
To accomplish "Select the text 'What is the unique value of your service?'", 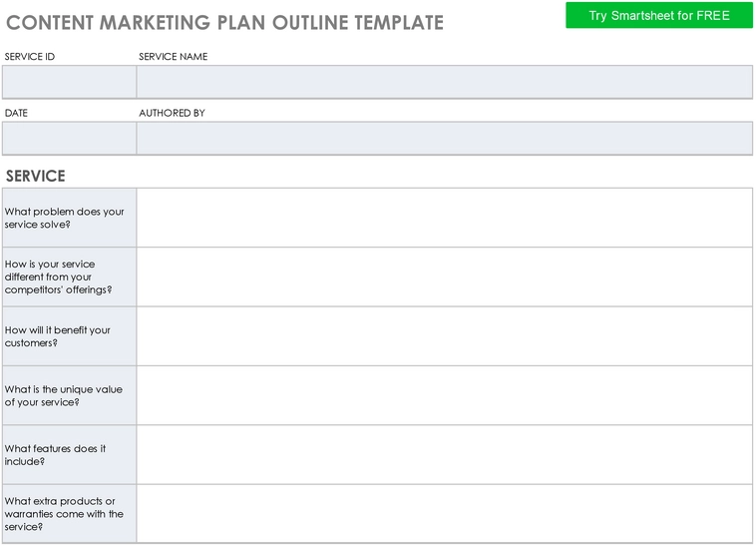I will 63,396.
